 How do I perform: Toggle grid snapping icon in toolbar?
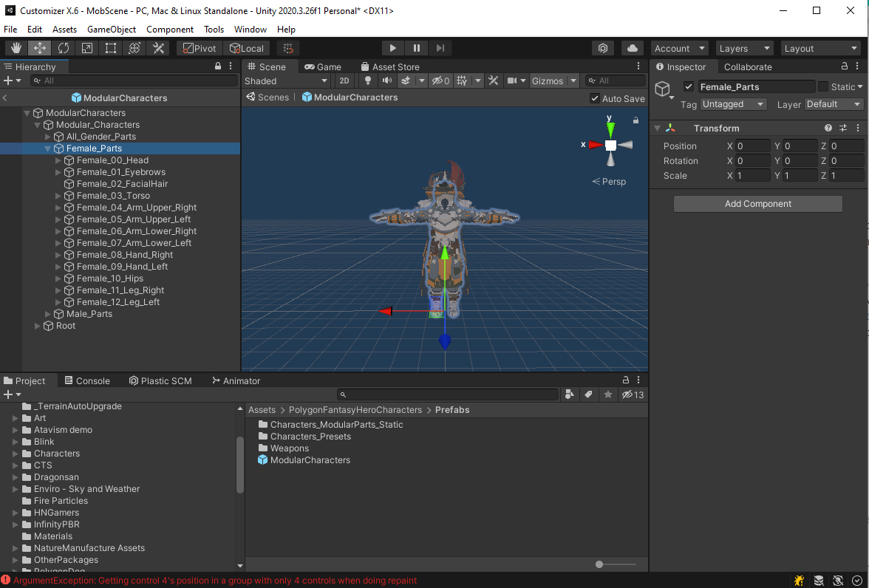(x=287, y=48)
